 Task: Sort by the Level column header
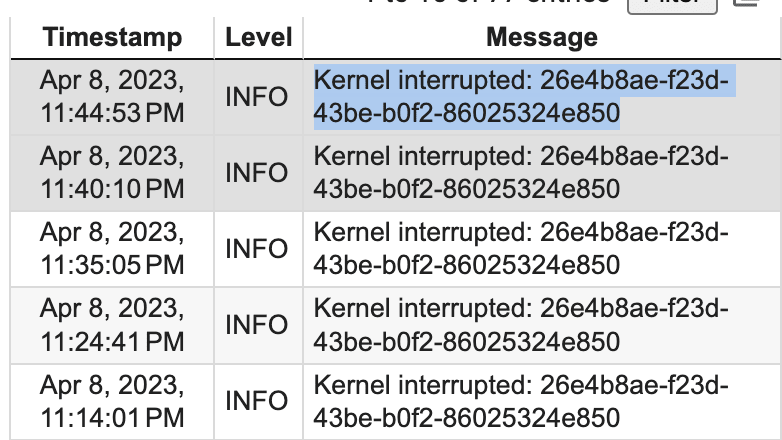pos(258,37)
